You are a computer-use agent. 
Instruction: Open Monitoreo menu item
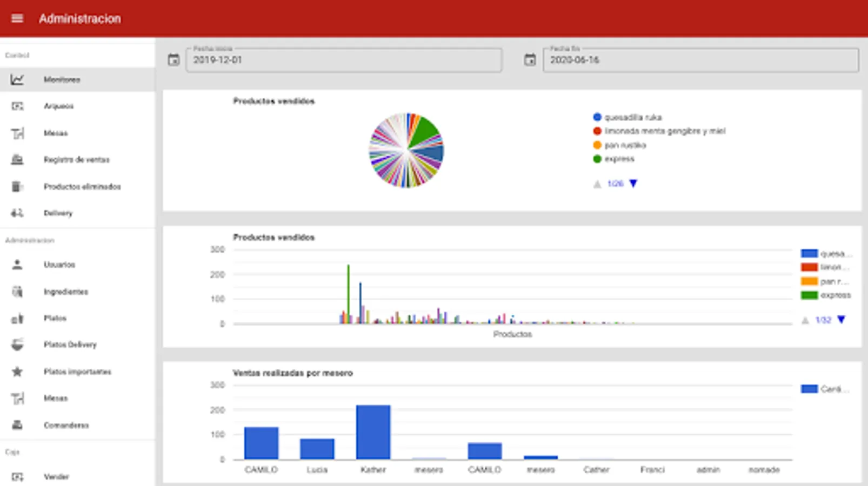[x=77, y=79]
